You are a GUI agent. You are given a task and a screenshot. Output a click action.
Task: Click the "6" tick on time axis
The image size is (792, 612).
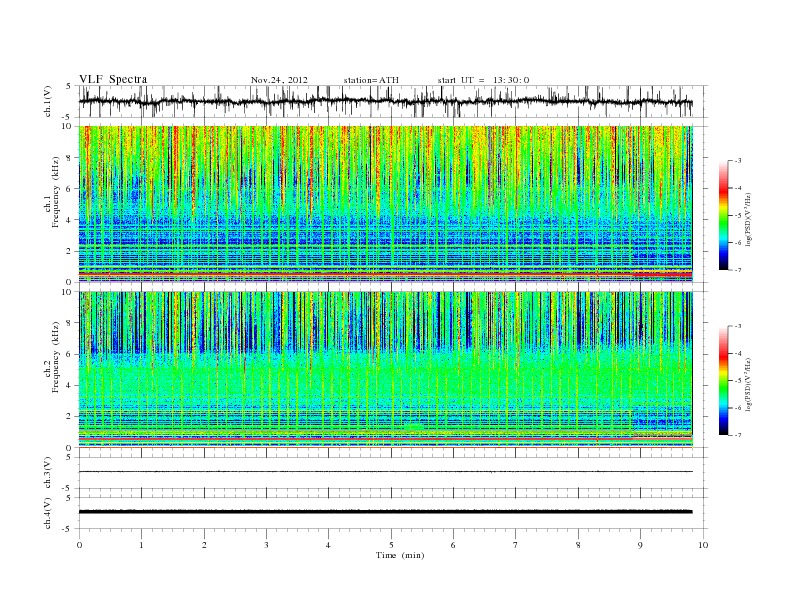[x=453, y=545]
